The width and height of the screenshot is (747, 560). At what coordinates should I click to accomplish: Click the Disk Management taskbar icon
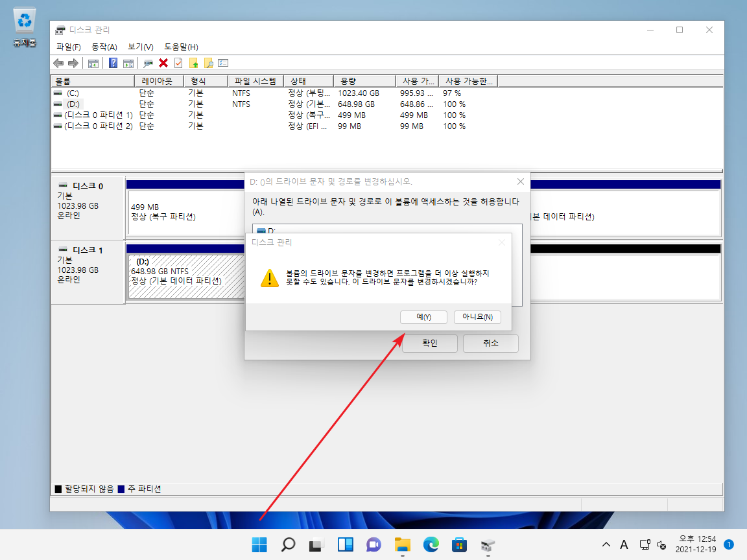pos(488,544)
